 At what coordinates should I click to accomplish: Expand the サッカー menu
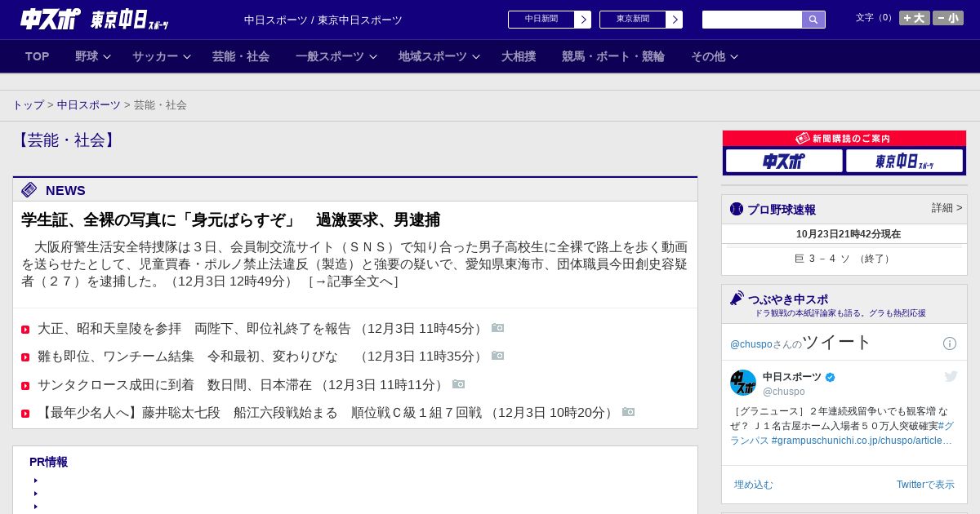tap(162, 56)
